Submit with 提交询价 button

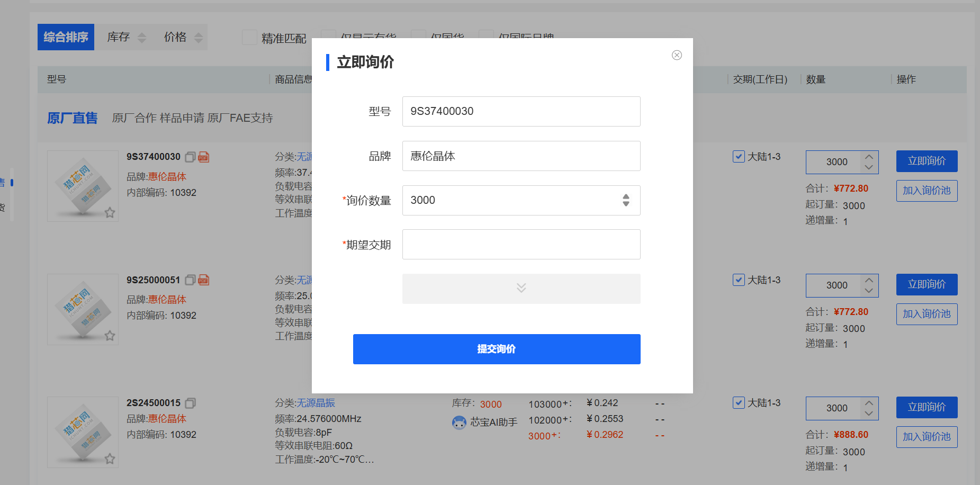point(497,349)
